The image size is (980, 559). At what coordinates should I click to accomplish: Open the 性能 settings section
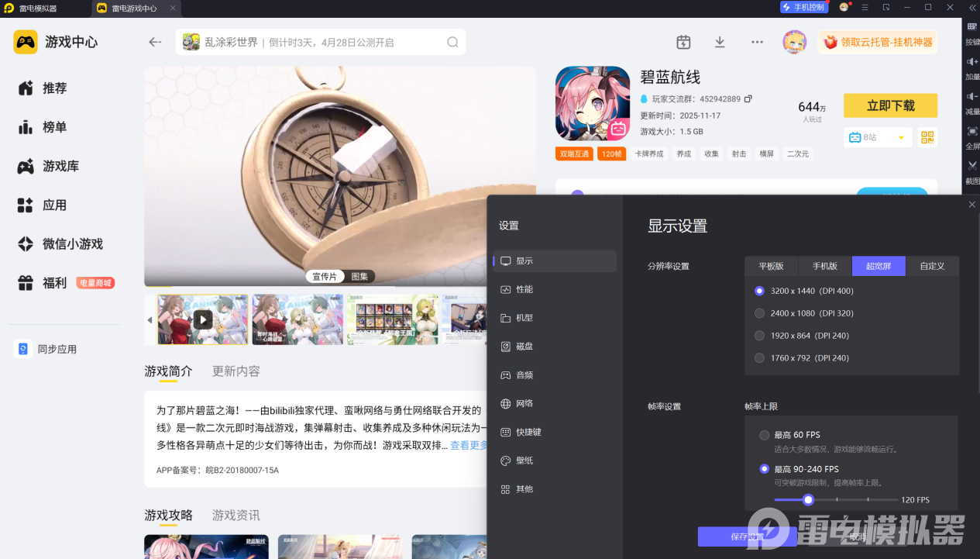click(524, 289)
